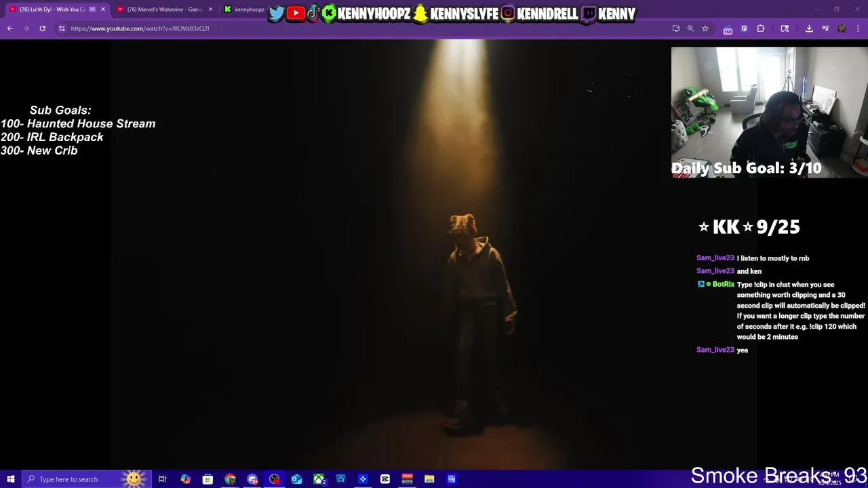Click picture-in-picture icon on Luhh Dyl tab

(92, 9)
